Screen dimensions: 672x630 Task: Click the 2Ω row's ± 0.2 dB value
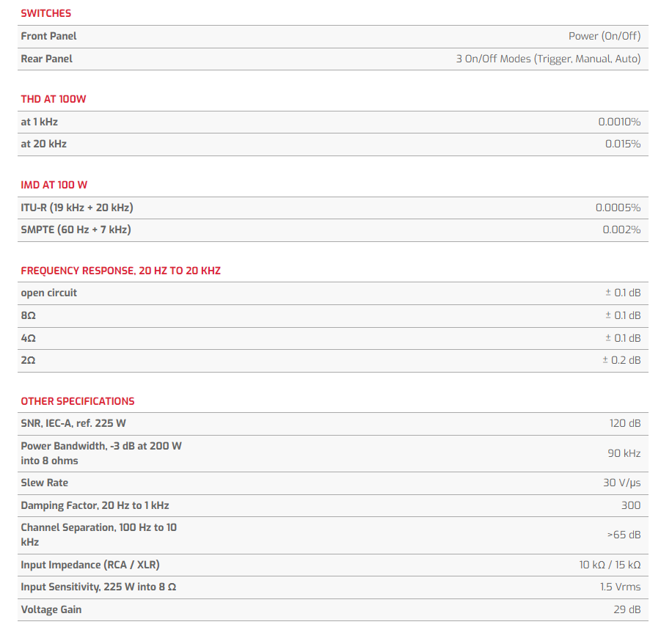[621, 360]
